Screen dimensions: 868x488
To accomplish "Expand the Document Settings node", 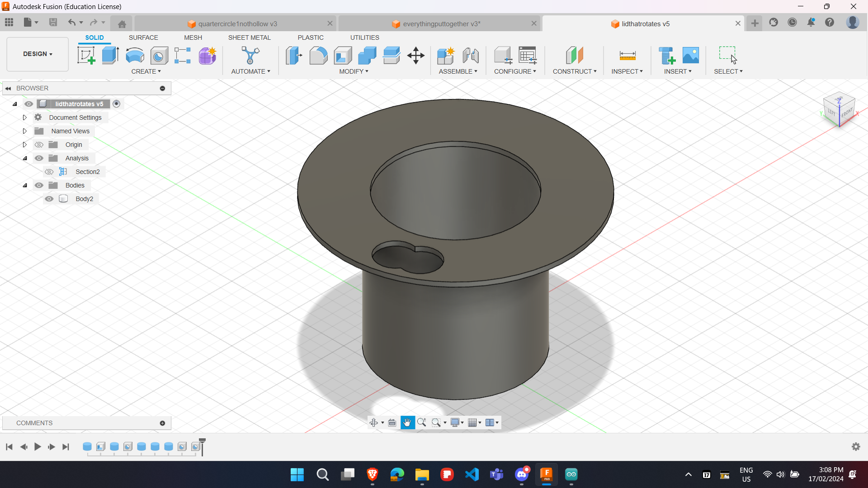I will (25, 117).
